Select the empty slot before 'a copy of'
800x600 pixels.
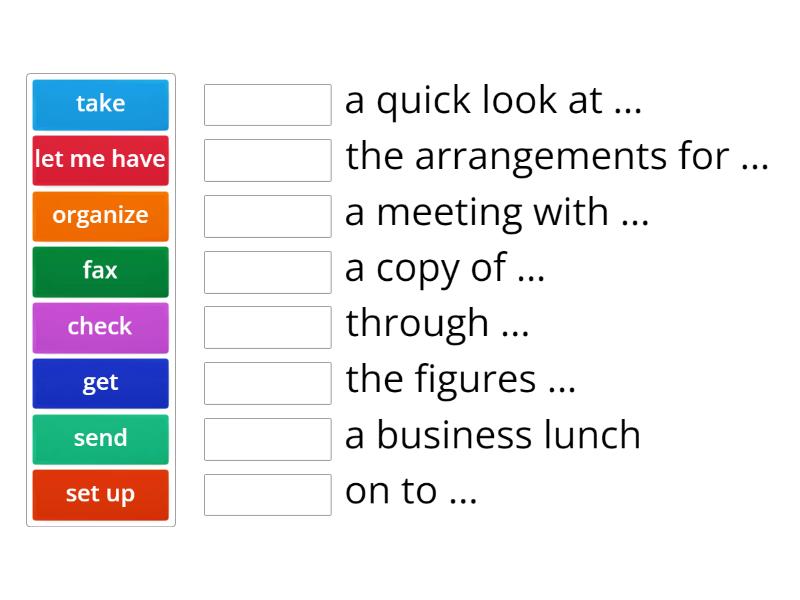(x=267, y=271)
